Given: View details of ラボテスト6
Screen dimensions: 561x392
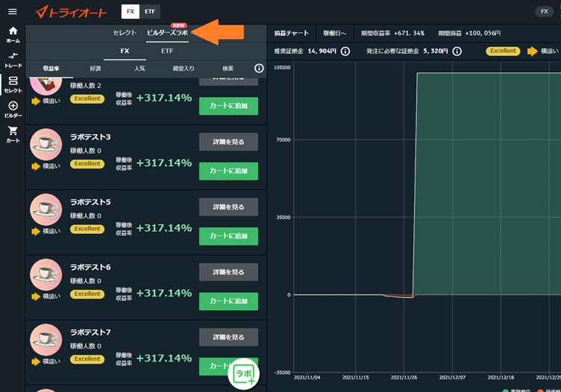Looking at the screenshot, I should point(228,272).
